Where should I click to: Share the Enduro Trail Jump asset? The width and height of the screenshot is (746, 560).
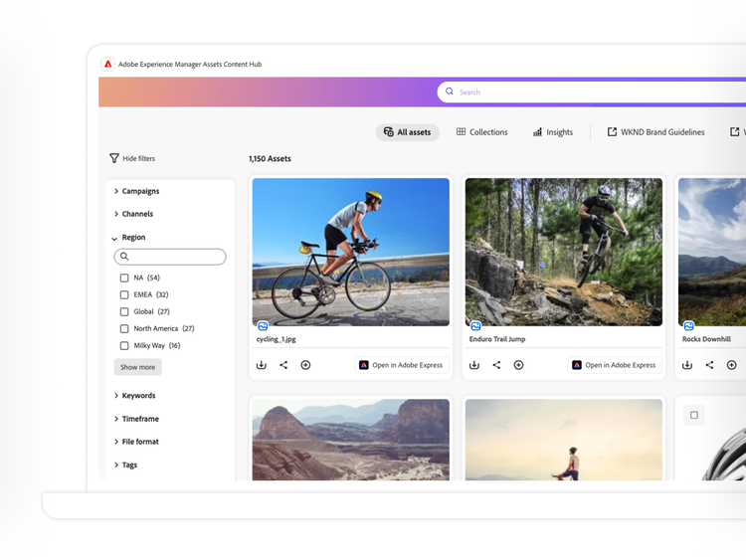click(x=496, y=365)
